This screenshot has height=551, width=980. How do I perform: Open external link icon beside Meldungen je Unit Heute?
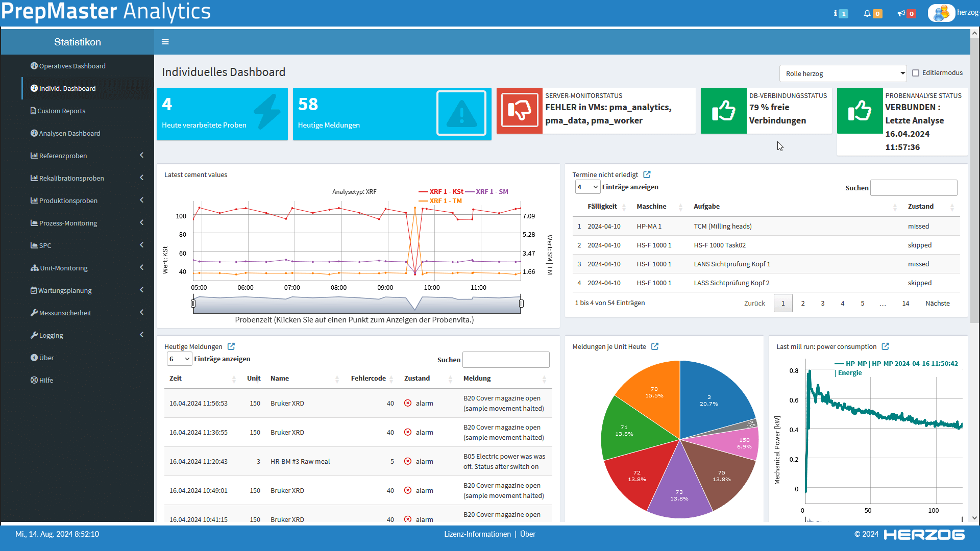click(x=655, y=346)
